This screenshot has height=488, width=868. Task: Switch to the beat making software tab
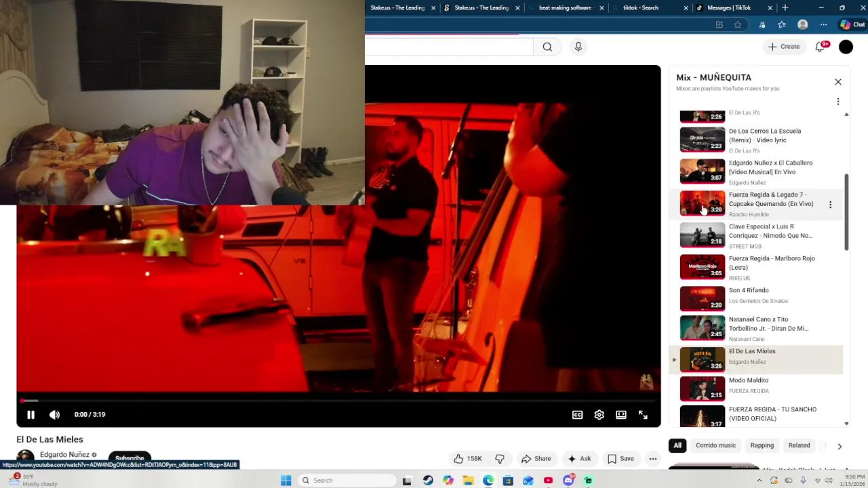pos(565,8)
